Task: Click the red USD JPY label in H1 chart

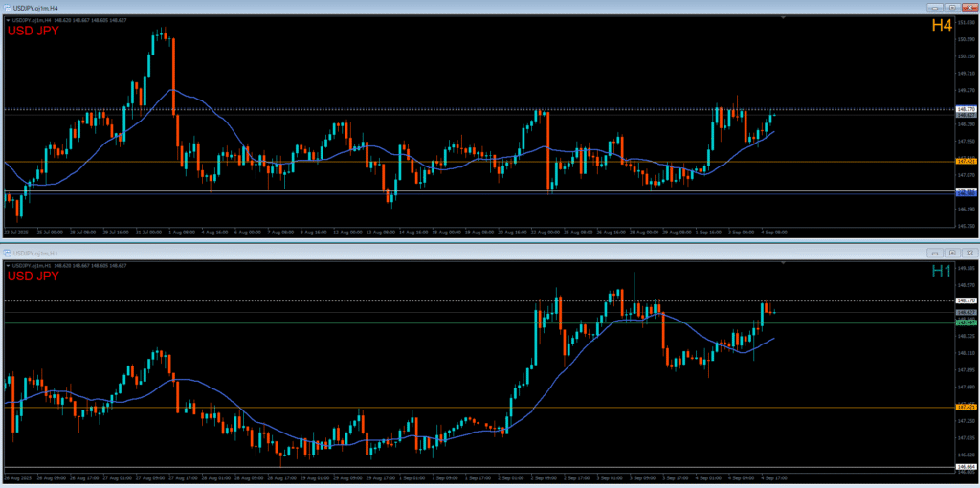Action: coord(33,277)
